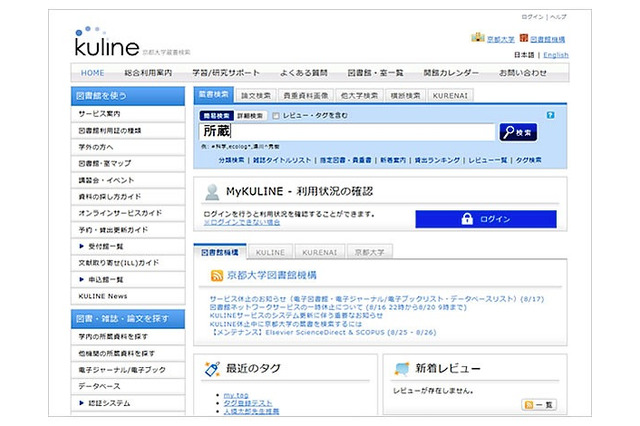Open the 雑誌タイトルリスト link

(x=282, y=160)
